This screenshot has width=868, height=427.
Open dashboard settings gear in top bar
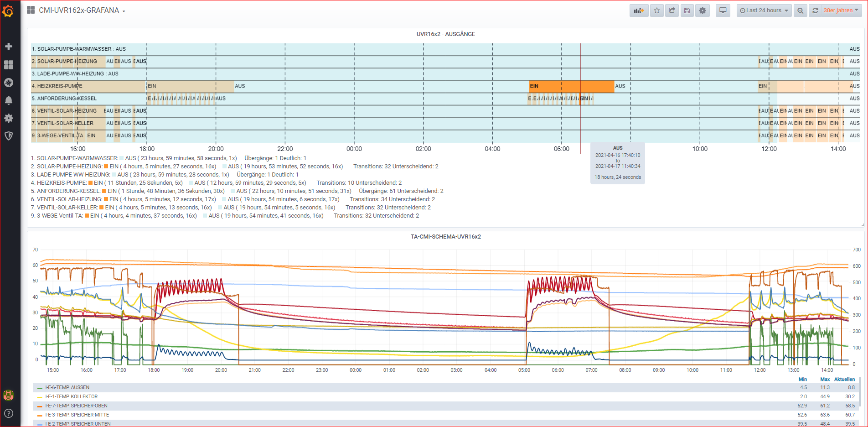point(703,10)
